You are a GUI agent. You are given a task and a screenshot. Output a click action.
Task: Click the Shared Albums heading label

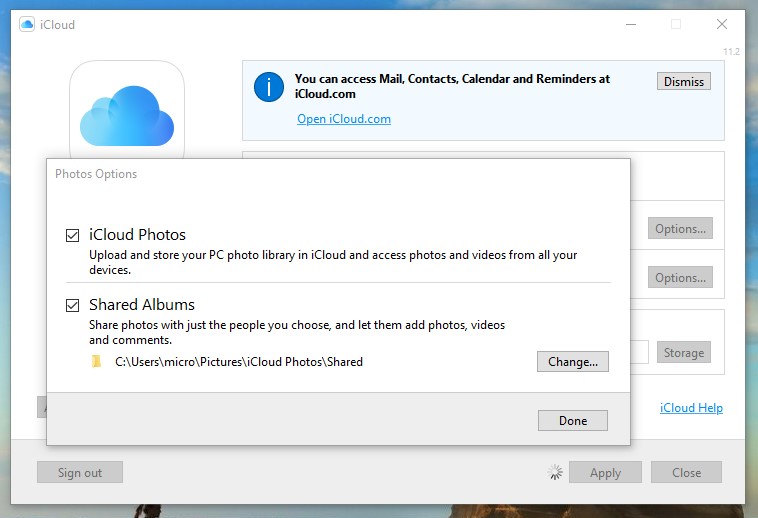coord(142,305)
